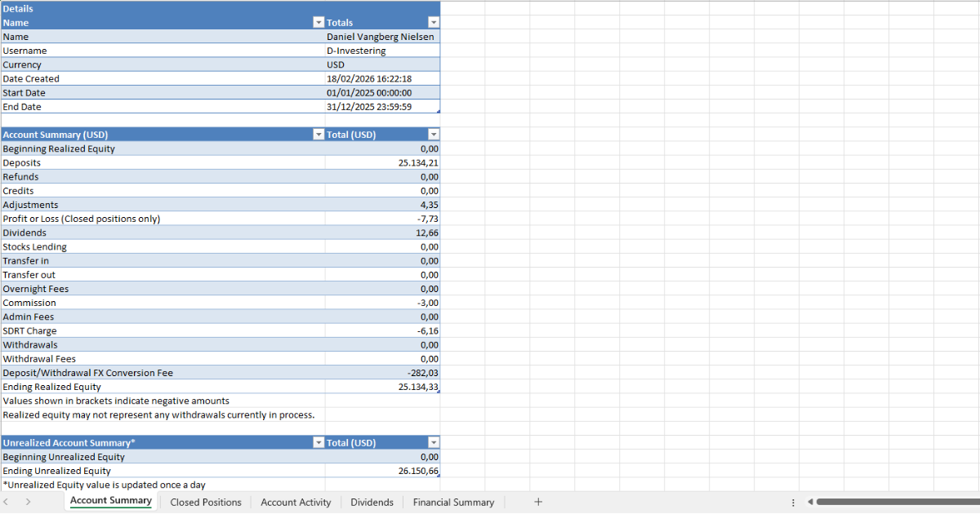Click the previous sheet navigation arrow

(9, 502)
